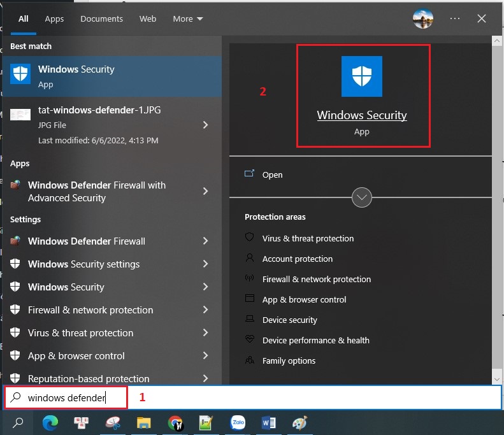The height and width of the screenshot is (435, 504).
Task: Open the three-dot options menu
Action: [x=455, y=18]
